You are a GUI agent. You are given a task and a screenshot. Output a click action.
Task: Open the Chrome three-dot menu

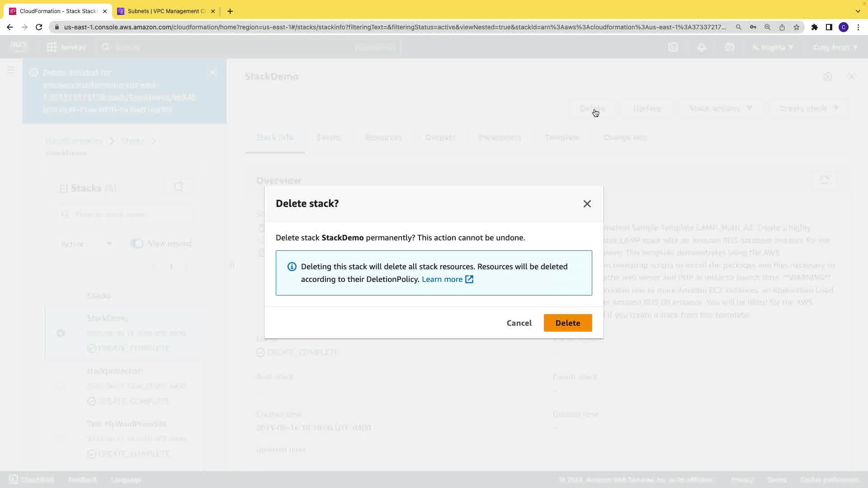pos(858,27)
